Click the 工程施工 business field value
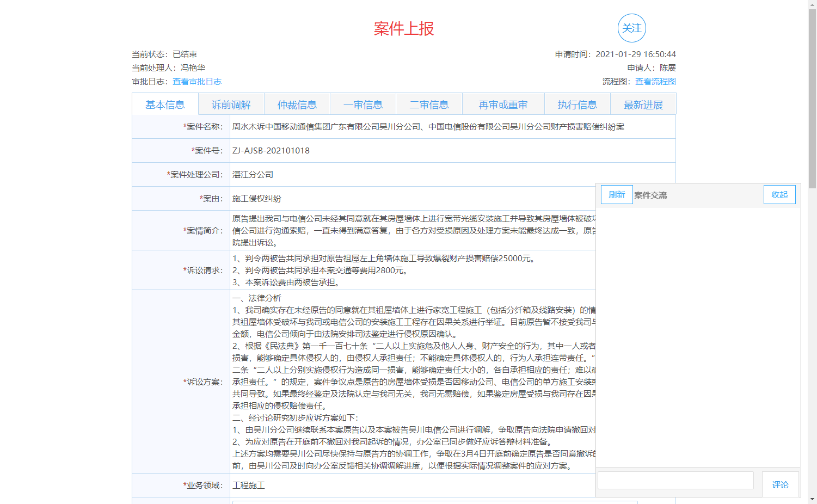817x504 pixels. click(248, 485)
